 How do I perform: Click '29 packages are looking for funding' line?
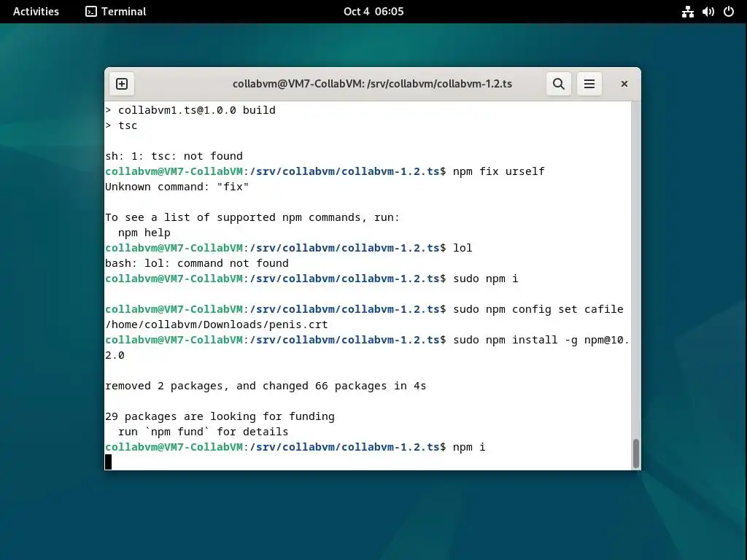coord(220,416)
